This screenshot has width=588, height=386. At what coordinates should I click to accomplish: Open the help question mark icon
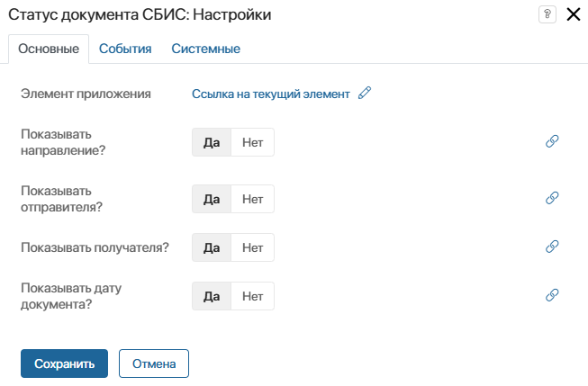(x=546, y=14)
